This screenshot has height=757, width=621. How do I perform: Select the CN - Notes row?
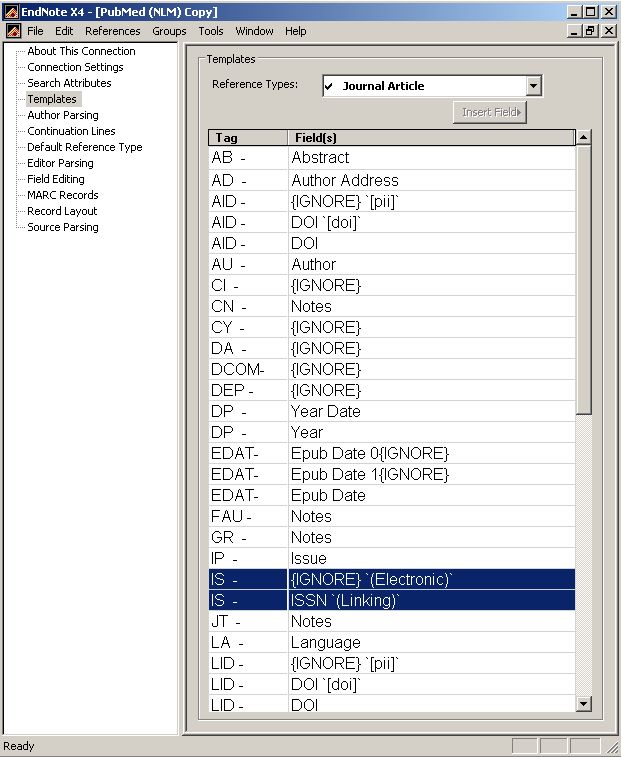(x=392, y=307)
